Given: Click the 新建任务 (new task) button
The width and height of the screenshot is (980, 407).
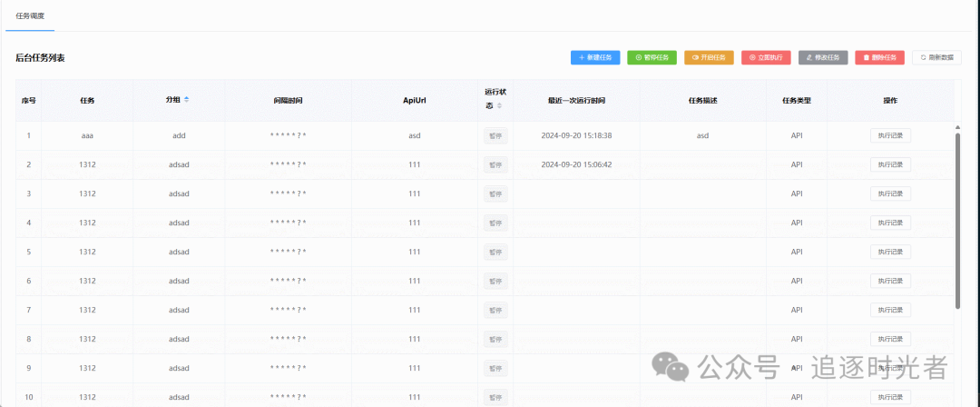Looking at the screenshot, I should 595,57.
